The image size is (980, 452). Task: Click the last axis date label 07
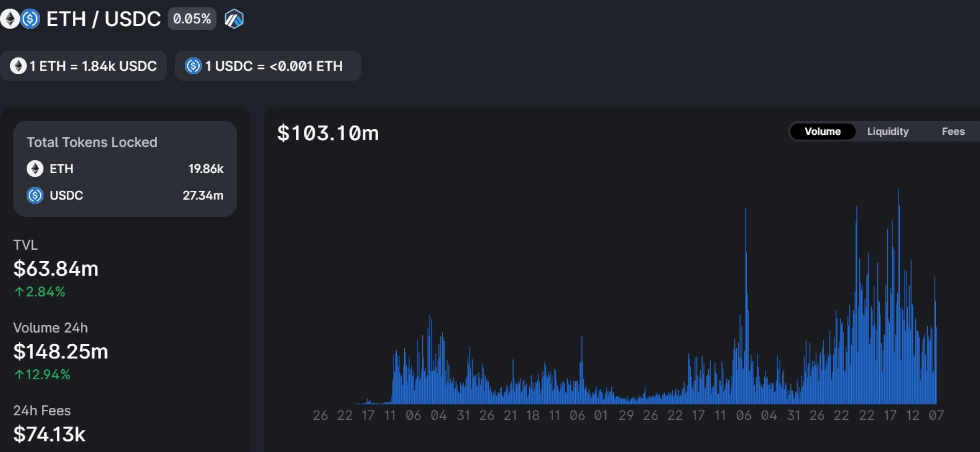pos(936,415)
